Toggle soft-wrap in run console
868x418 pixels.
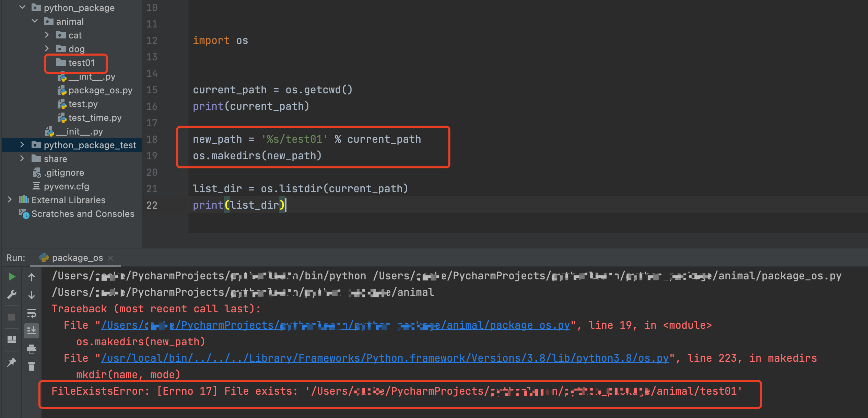[x=32, y=313]
